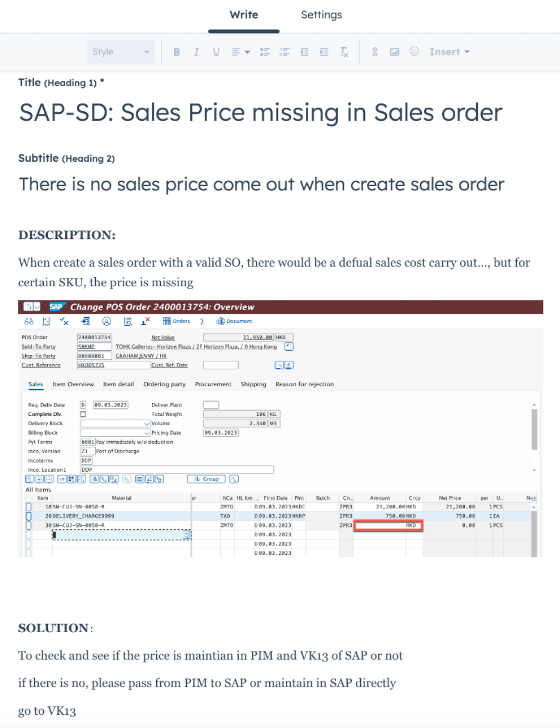560x728 pixels.
Task: Open the Style dropdown
Action: click(121, 52)
